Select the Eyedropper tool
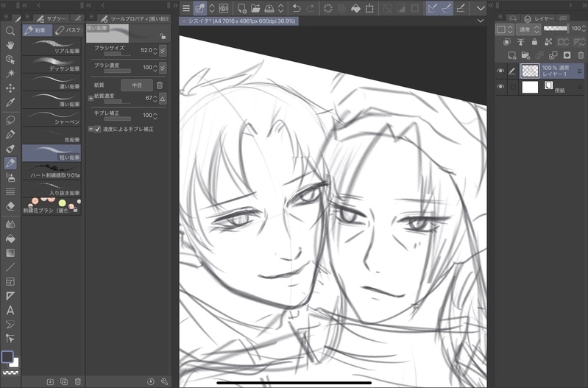The height and width of the screenshot is (388, 588). point(10,102)
